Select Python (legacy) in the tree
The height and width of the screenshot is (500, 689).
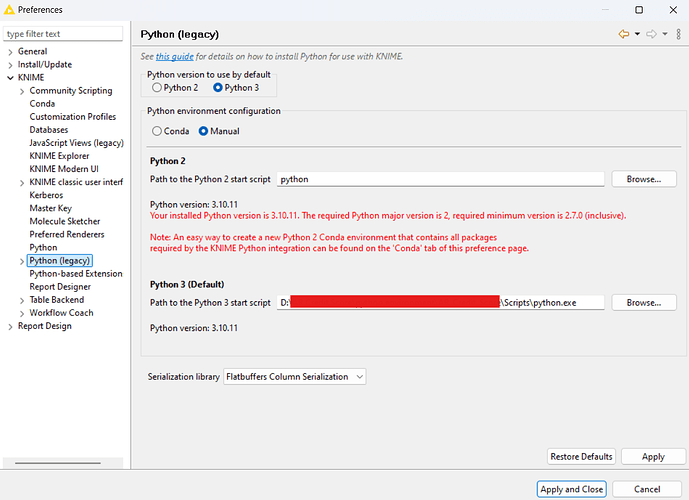pyautogui.click(x=60, y=261)
